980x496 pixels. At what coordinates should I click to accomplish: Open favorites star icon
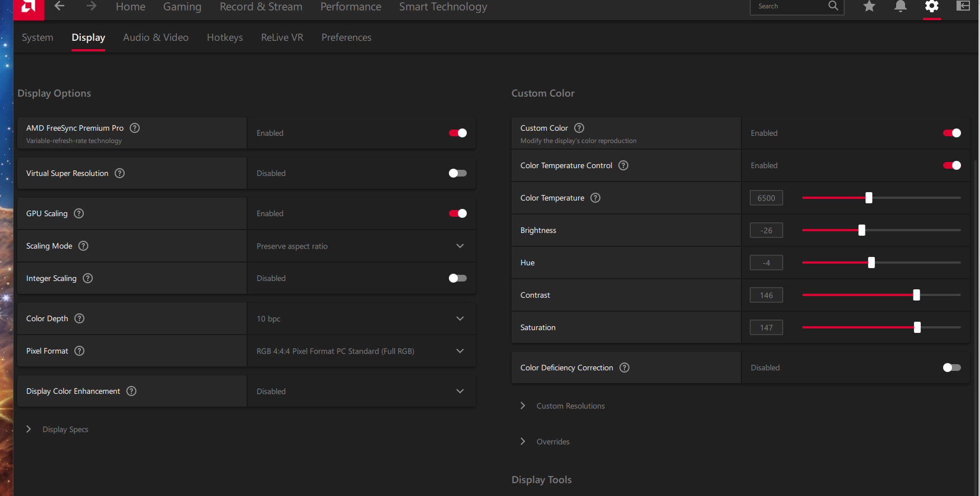pos(869,6)
